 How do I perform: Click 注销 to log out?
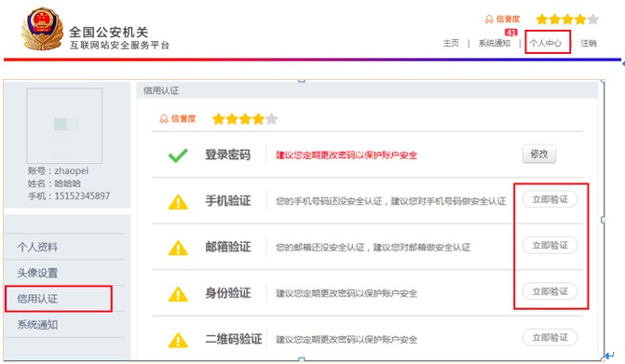tap(589, 43)
